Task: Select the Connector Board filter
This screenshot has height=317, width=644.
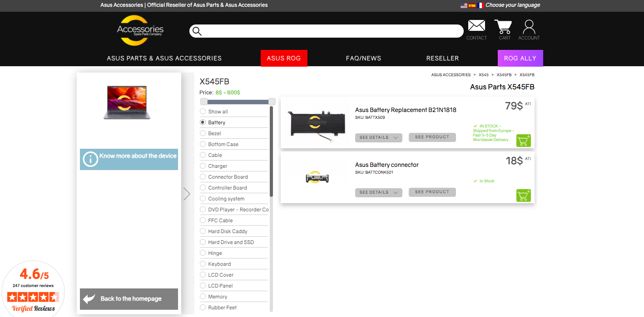Action: (x=203, y=177)
